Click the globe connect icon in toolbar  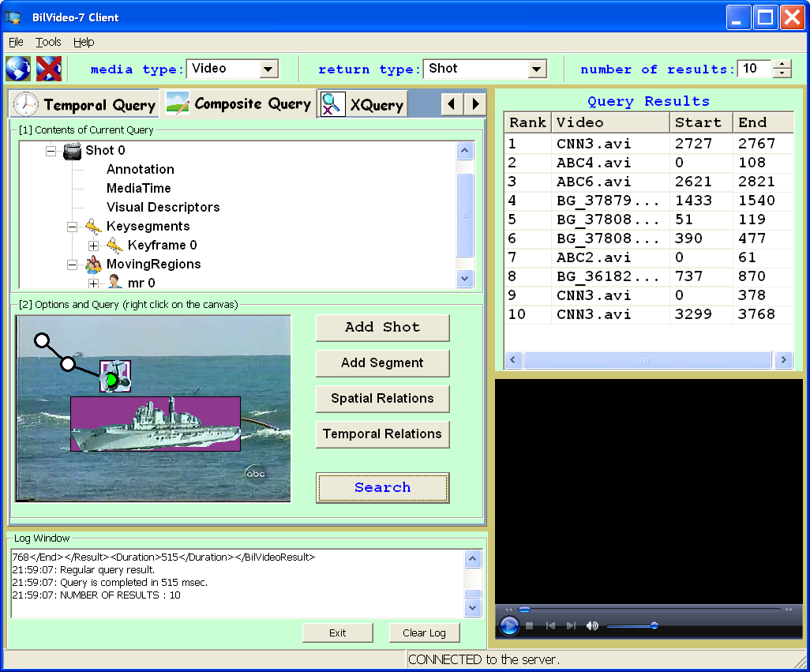pyautogui.click(x=18, y=69)
